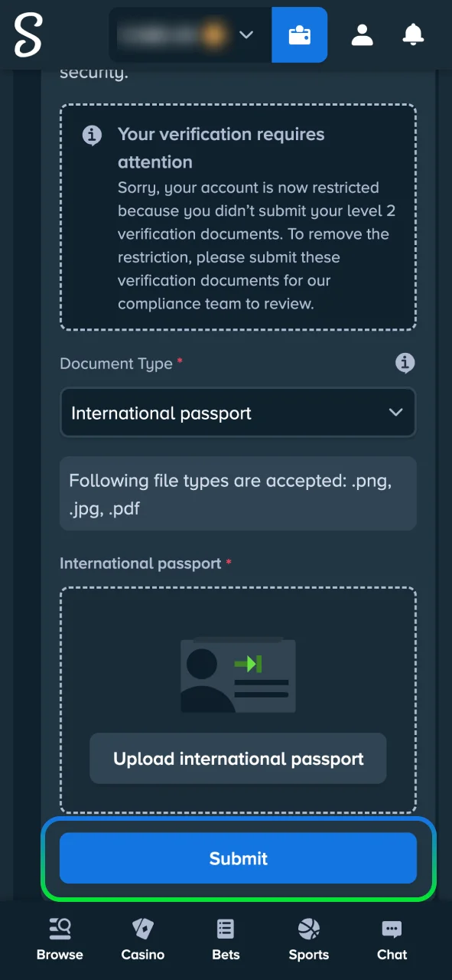This screenshot has height=980, width=452.
Task: Click the dashed passport upload area
Action: pos(238,701)
